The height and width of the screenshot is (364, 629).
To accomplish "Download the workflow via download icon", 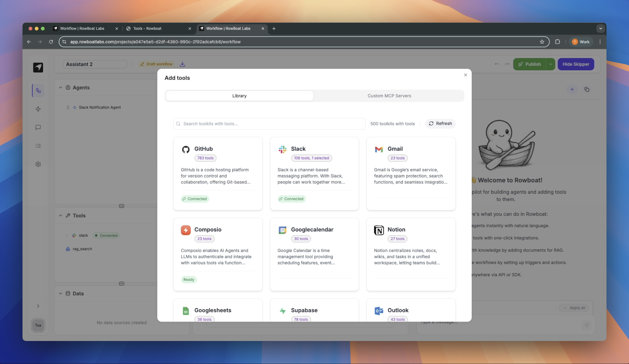I will (182, 64).
